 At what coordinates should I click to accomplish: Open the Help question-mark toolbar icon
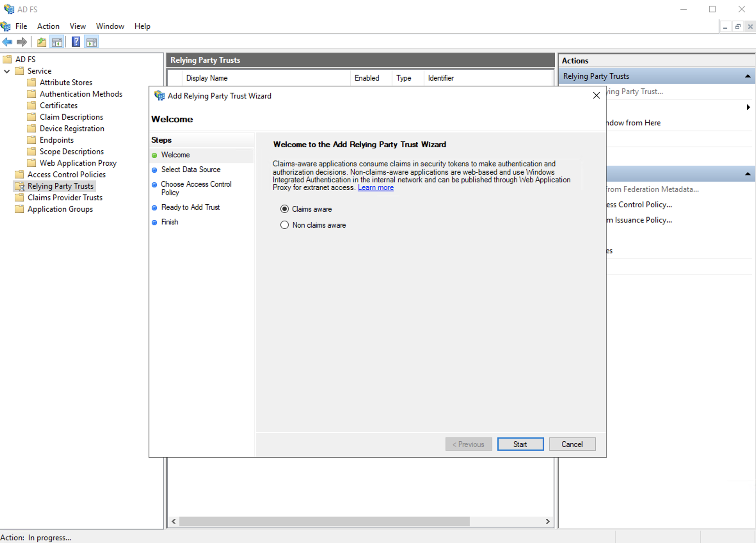tap(76, 42)
